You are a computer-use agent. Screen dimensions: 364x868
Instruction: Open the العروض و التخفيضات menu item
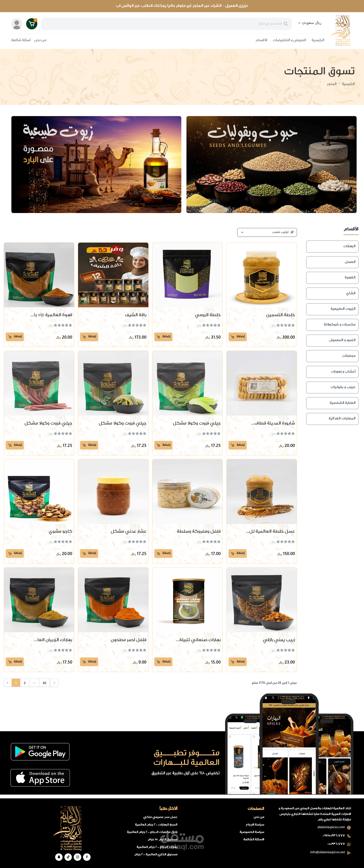click(289, 40)
